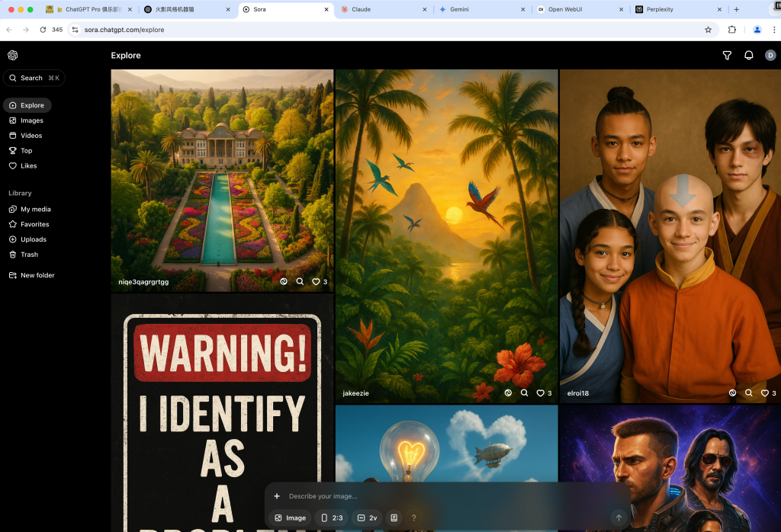Open the Search button in sidebar
The width and height of the screenshot is (781, 532).
click(34, 78)
